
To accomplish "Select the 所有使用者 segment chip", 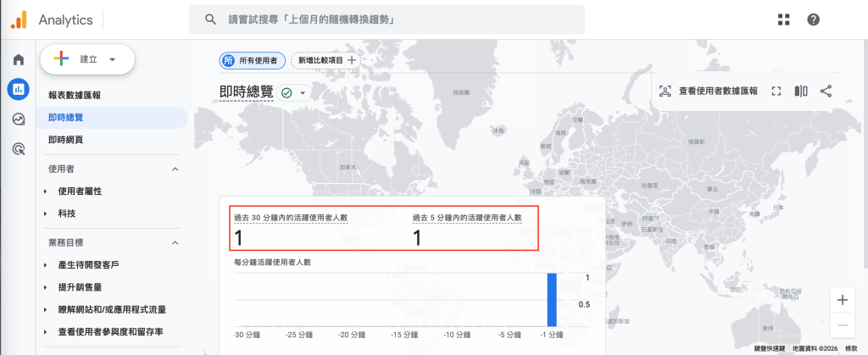I will click(253, 61).
